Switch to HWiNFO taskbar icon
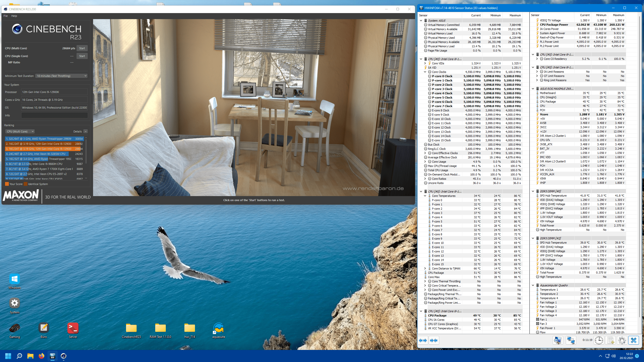 tap(52, 356)
